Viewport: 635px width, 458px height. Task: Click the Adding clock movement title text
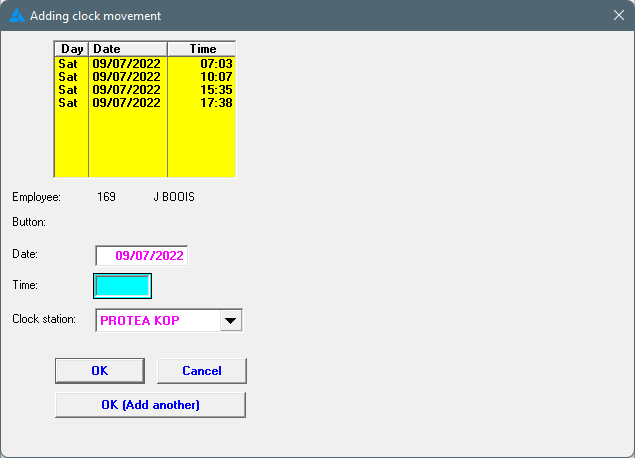point(96,16)
